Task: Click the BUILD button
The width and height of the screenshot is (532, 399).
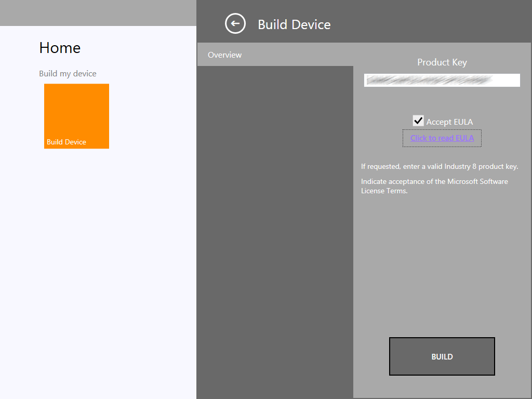Action: pos(442,356)
